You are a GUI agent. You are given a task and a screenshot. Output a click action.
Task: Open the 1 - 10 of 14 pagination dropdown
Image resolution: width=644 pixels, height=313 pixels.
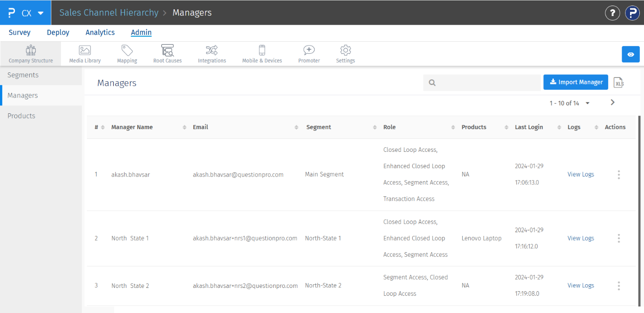pyautogui.click(x=570, y=103)
